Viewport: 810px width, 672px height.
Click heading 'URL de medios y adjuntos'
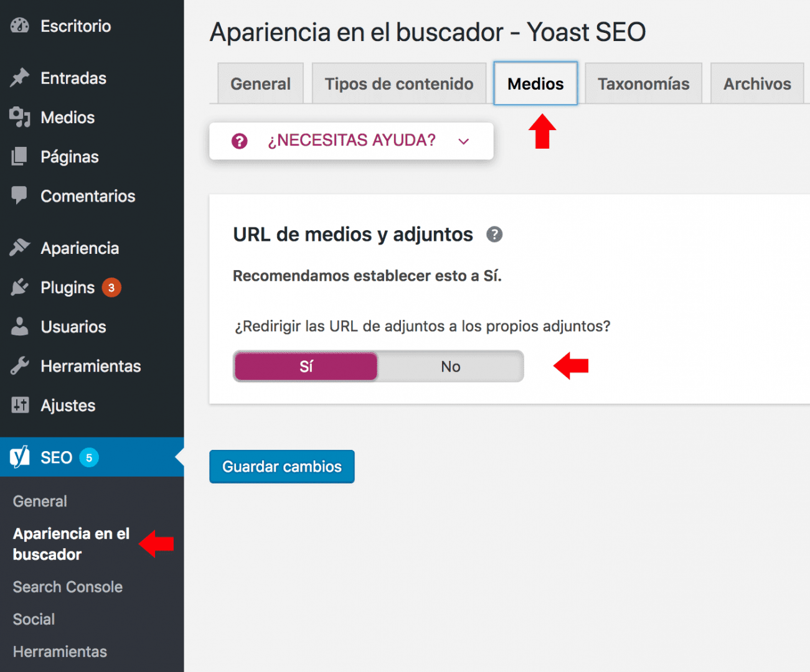353,235
